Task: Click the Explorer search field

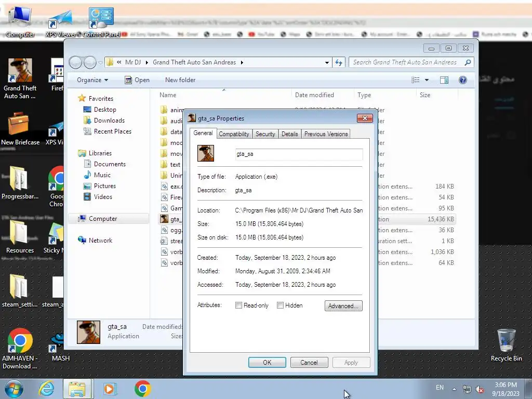Action: 411,62
